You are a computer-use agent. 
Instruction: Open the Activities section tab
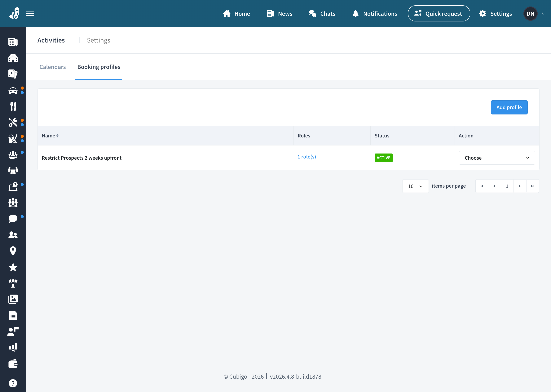pos(51,40)
